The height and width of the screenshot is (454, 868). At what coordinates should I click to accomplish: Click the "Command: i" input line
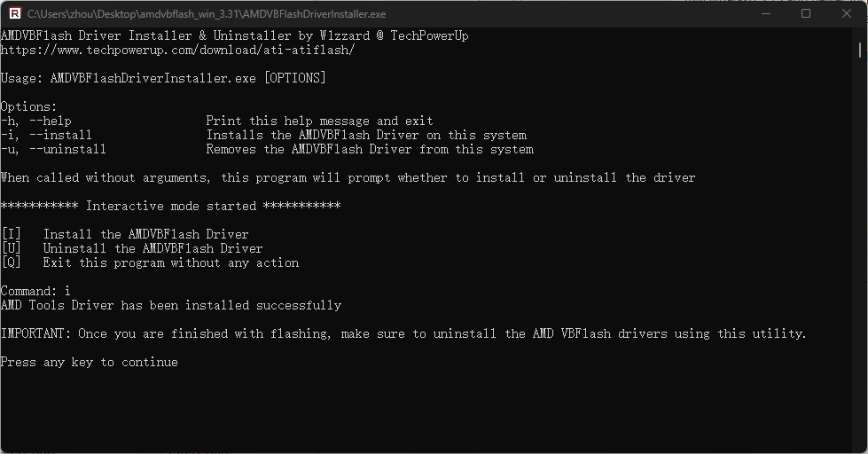coord(35,291)
